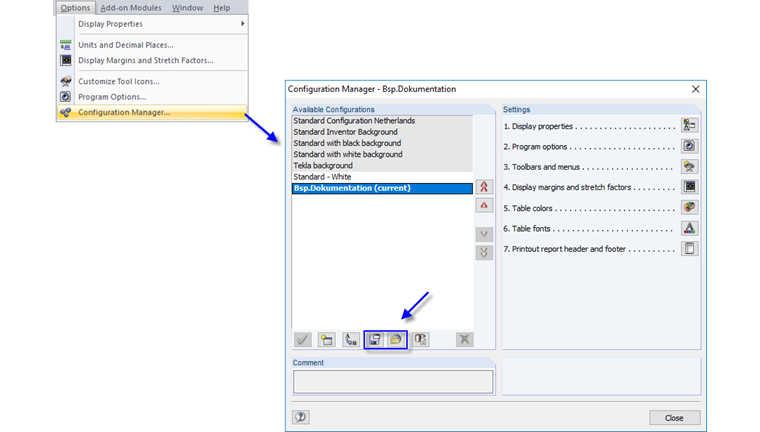Click the '2. Program options' setting label
This screenshot has width=760, height=432.
pyautogui.click(x=535, y=146)
